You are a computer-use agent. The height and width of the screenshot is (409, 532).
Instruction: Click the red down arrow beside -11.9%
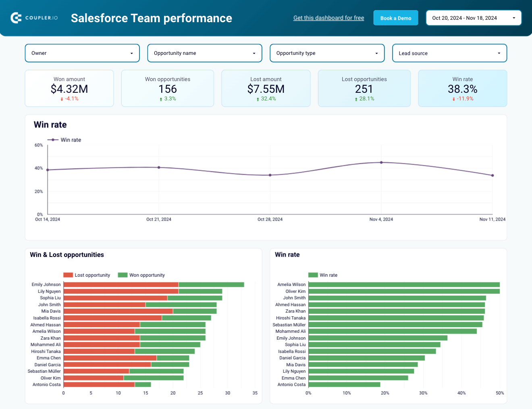pyautogui.click(x=453, y=99)
